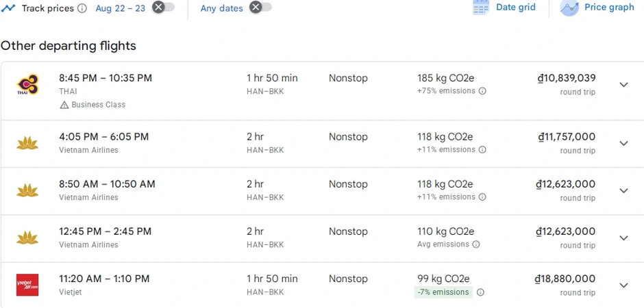Expand the 8:50 AM Vietnam Airlines flight
Screen dimensions: 644x308
(624, 191)
